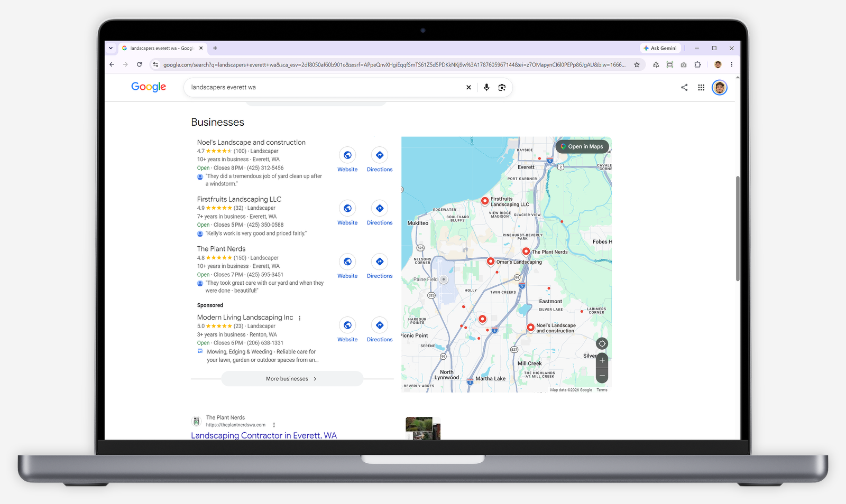Screen dimensions: 846x504
Task: Open Chrome extensions puzzle icon
Action: (697, 64)
